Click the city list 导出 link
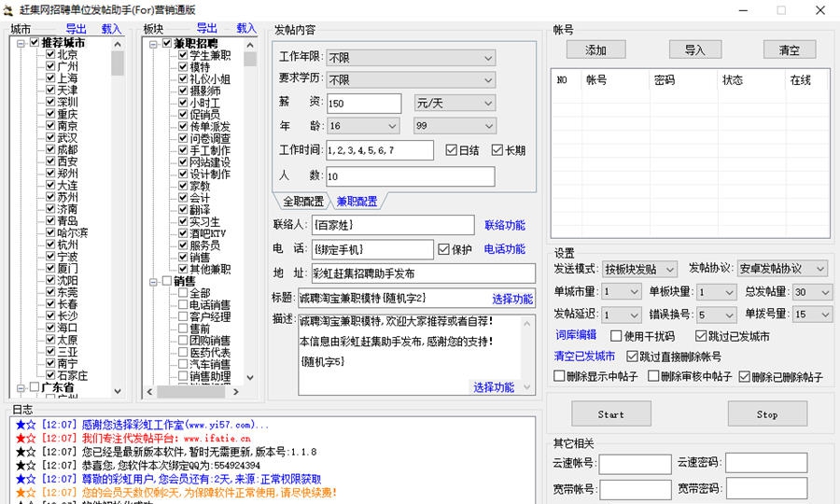This screenshot has width=840, height=504. coord(77,28)
